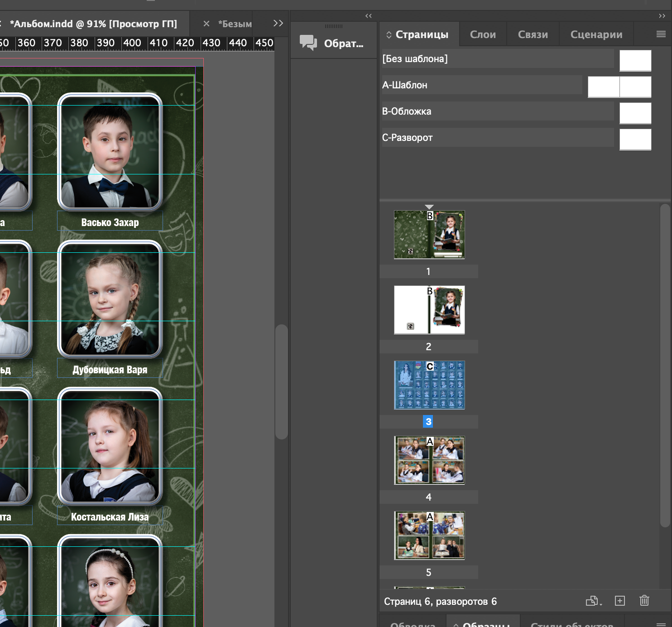Click page number label 2
The width and height of the screenshot is (672, 627).
click(428, 347)
